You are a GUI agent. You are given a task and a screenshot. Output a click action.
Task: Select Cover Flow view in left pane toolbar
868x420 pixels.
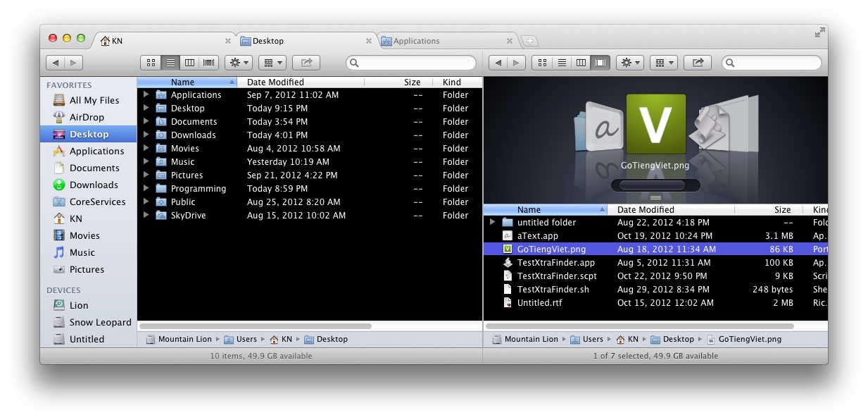coord(209,63)
